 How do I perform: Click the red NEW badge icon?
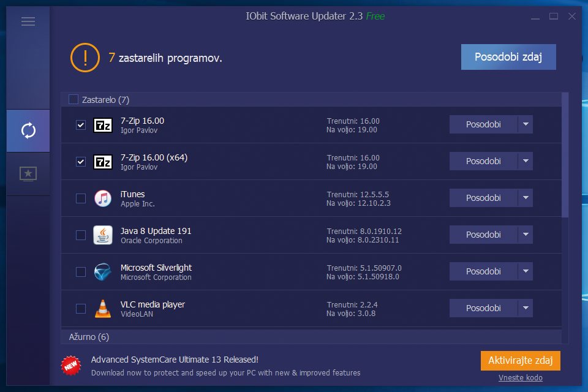click(x=71, y=366)
